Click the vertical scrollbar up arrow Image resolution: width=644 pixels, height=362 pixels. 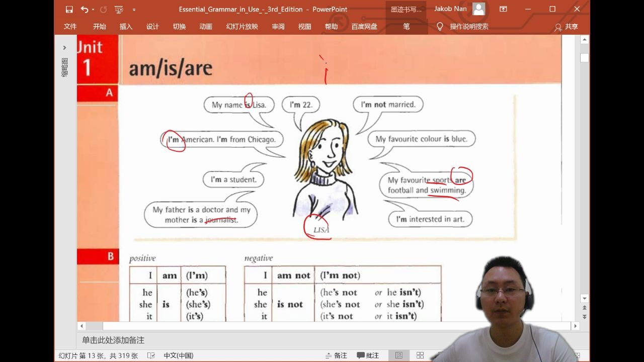(x=585, y=40)
